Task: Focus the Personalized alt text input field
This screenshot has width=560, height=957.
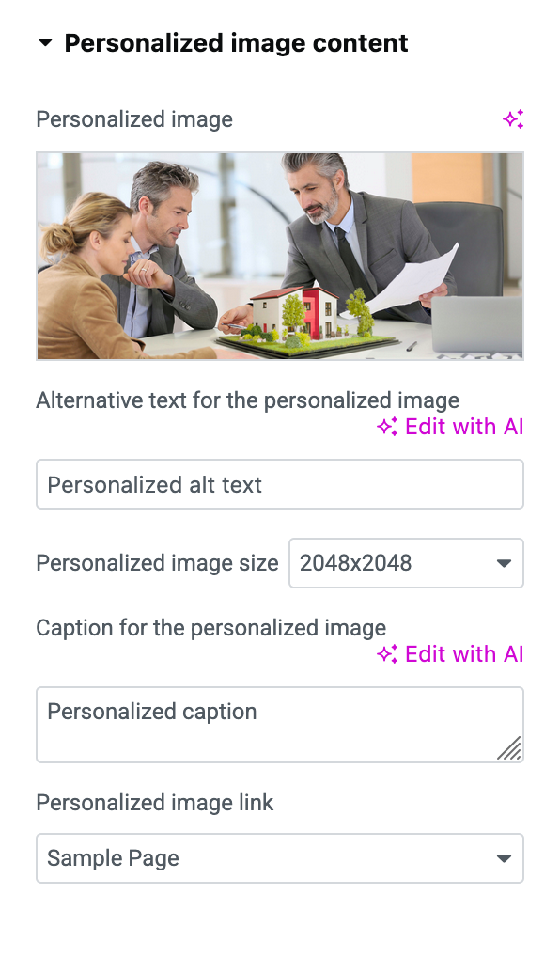Action: 280,484
